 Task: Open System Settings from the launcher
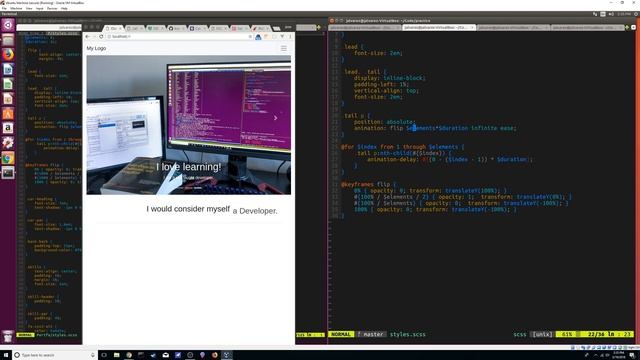pyautogui.click(x=8, y=143)
